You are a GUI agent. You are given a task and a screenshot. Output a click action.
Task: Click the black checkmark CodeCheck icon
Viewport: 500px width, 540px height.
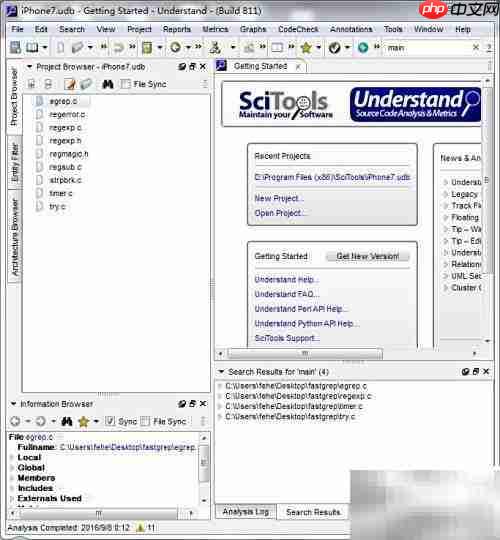(334, 48)
